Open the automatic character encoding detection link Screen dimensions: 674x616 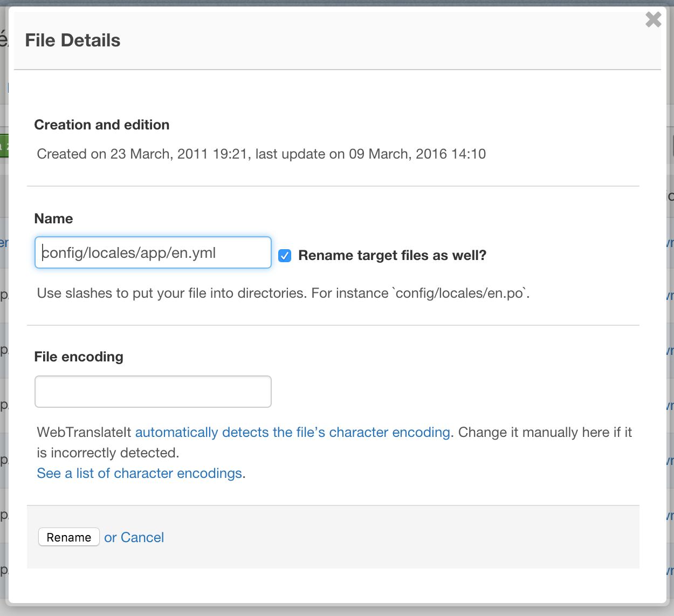[x=292, y=433]
